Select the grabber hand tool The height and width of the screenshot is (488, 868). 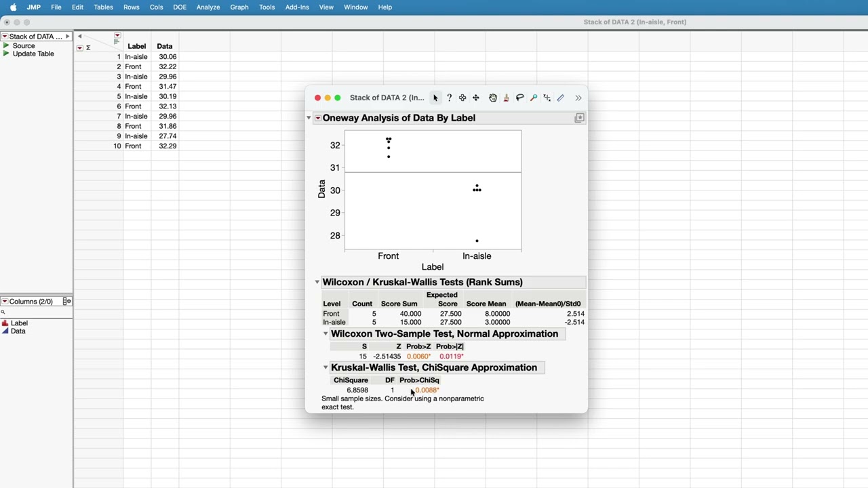493,98
